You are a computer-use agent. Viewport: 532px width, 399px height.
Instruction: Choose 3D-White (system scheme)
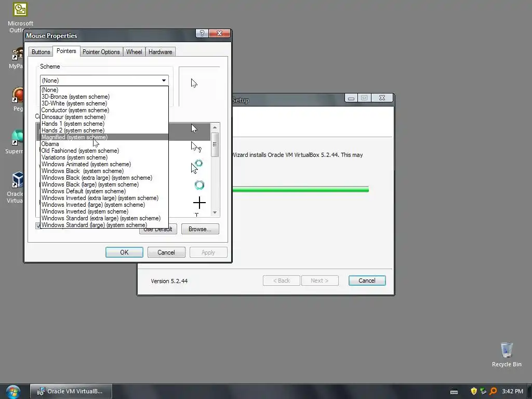click(x=104, y=103)
